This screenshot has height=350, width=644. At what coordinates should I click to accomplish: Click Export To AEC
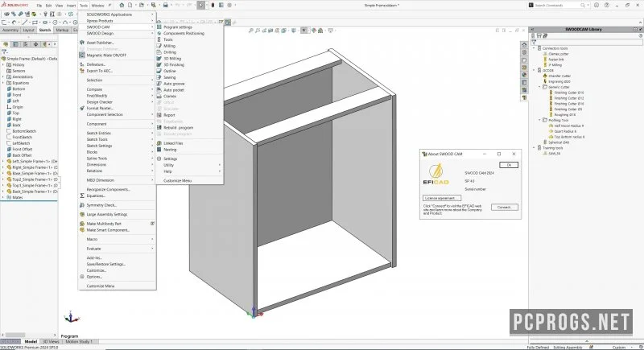tap(99, 71)
